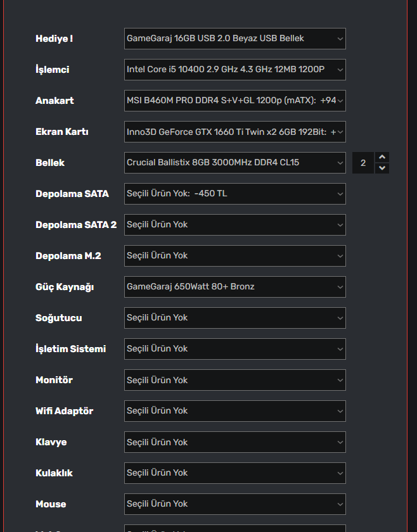Screen dimensions: 417x532
Task: Select a Depolama M.2 drive option
Action: coord(234,256)
